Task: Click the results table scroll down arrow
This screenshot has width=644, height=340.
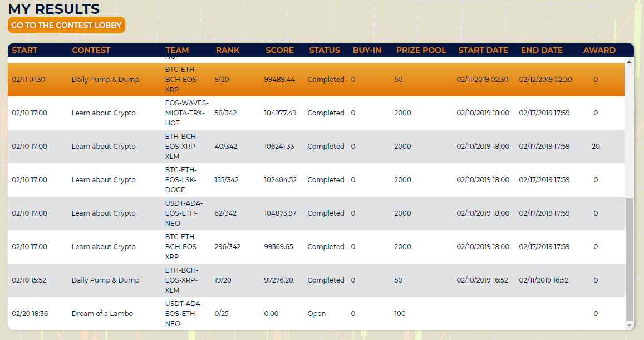Action: [x=629, y=325]
